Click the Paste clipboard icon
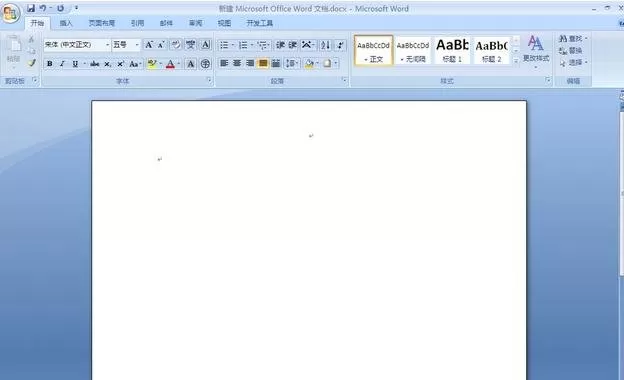624x380 pixels. pyautogui.click(x=14, y=44)
